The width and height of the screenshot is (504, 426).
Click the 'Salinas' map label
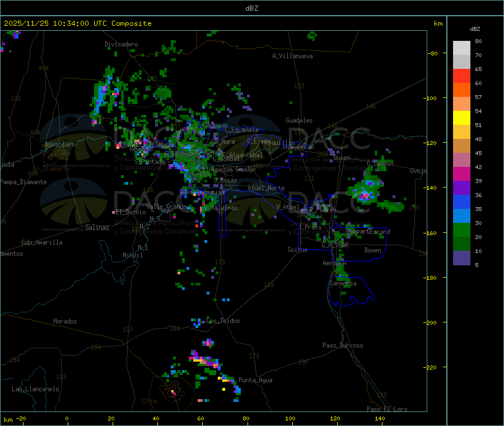click(97, 227)
